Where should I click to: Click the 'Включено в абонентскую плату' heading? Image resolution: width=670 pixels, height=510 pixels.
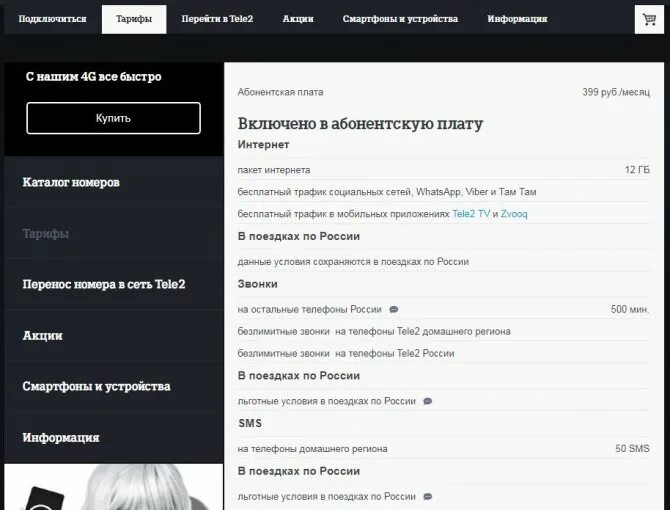tap(360, 123)
